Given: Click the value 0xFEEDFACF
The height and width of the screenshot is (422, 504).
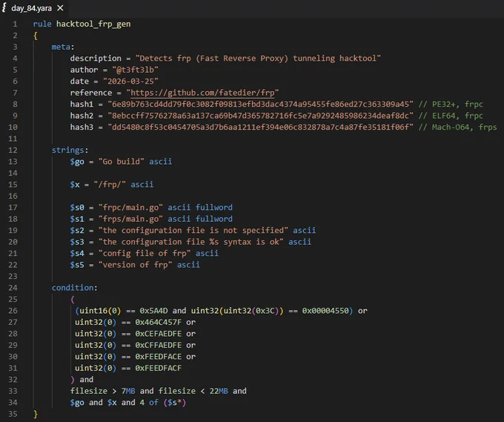Looking at the screenshot, I should pos(159,369).
